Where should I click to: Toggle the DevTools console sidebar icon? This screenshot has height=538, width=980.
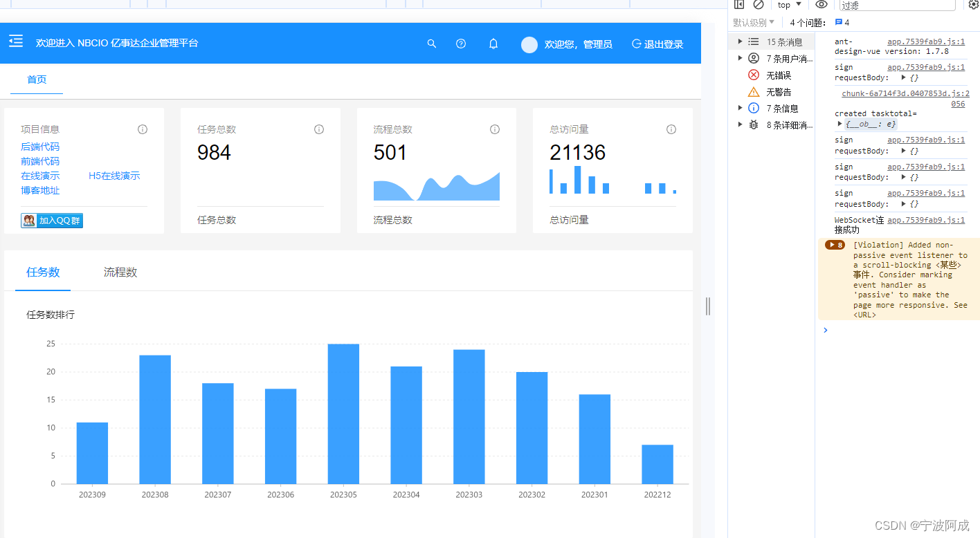pos(739,4)
